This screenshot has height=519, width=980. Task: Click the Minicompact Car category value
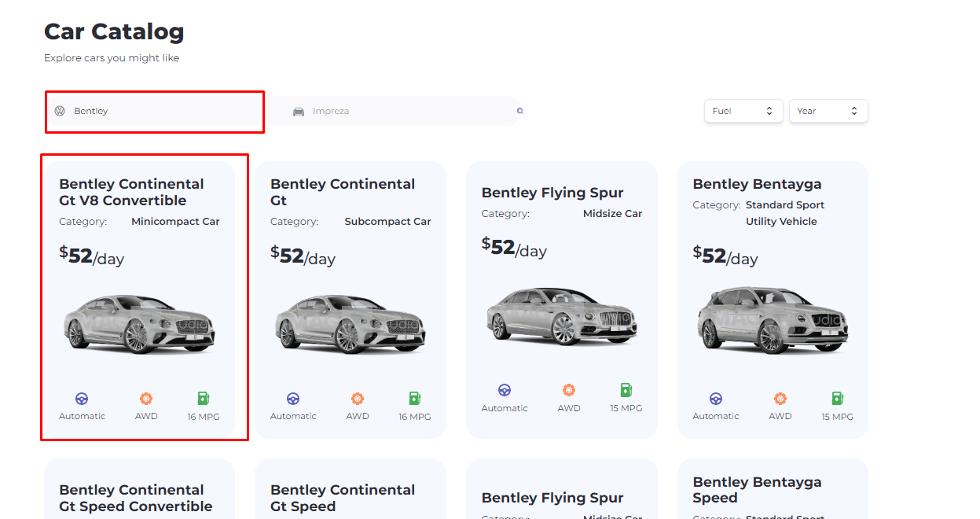pos(175,222)
